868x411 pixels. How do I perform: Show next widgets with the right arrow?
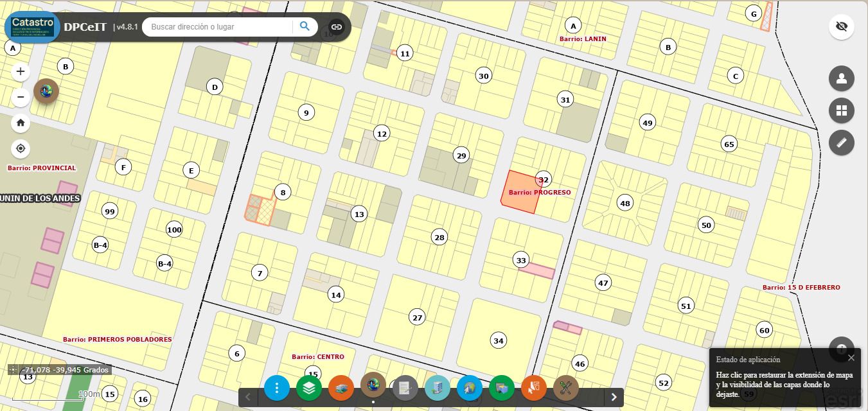[x=614, y=397]
